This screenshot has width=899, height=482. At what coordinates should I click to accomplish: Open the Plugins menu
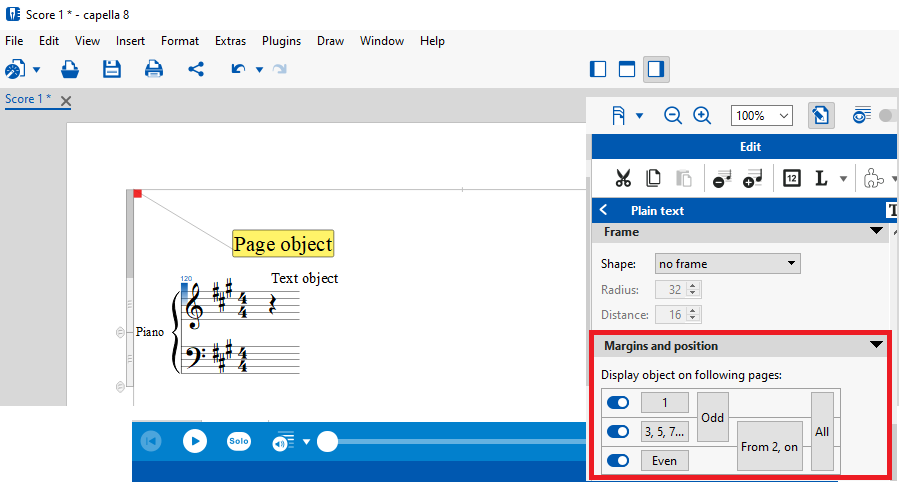click(282, 41)
